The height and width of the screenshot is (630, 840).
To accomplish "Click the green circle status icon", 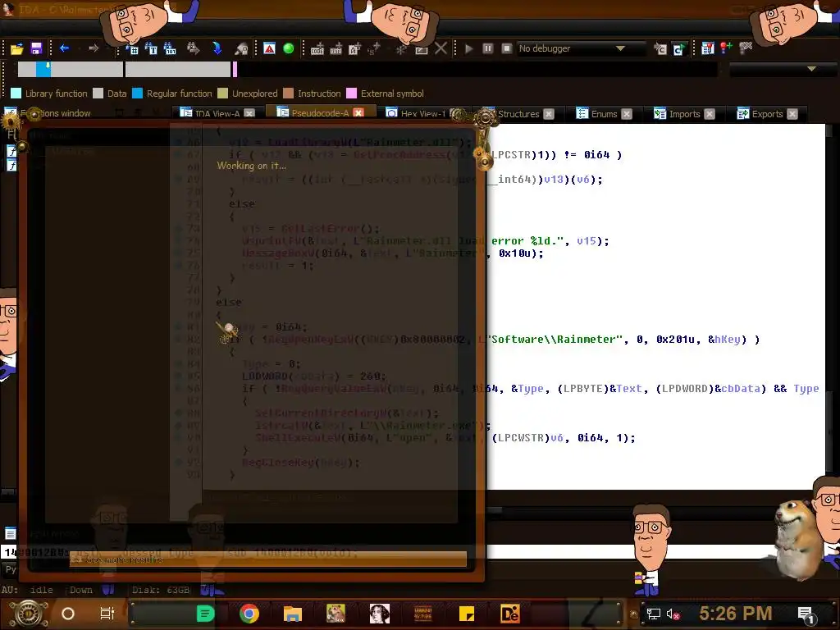I will point(288,48).
